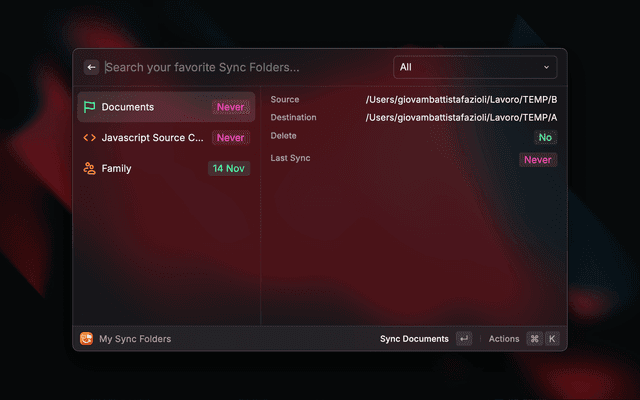
Task: Click the Command key symbol
Action: pos(534,339)
